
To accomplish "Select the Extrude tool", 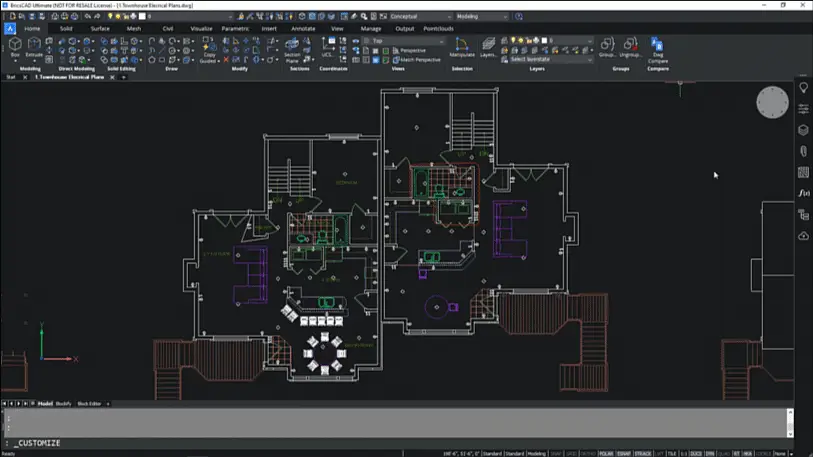I will 34,47.
